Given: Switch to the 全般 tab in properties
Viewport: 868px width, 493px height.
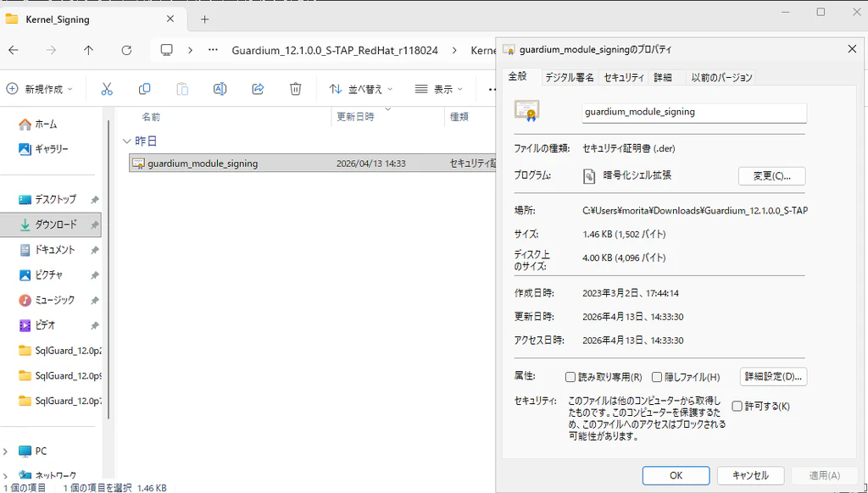Looking at the screenshot, I should click(x=518, y=77).
